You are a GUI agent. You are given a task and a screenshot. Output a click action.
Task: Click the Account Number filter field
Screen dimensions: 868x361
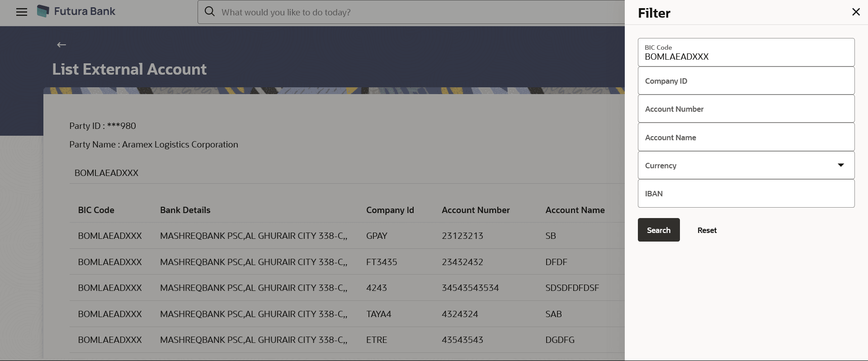point(746,109)
